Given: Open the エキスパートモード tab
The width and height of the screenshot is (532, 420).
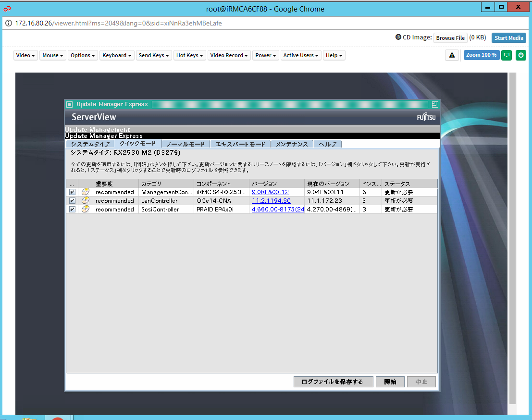Looking at the screenshot, I should [x=240, y=144].
